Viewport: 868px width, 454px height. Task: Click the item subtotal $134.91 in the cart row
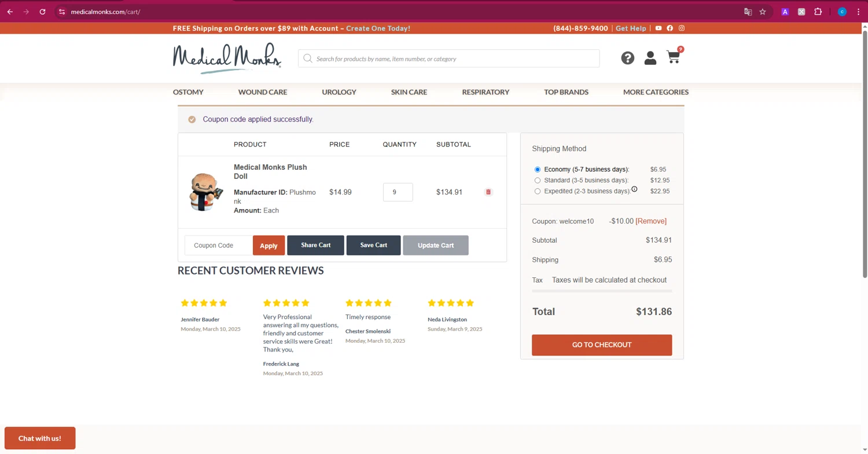(449, 192)
